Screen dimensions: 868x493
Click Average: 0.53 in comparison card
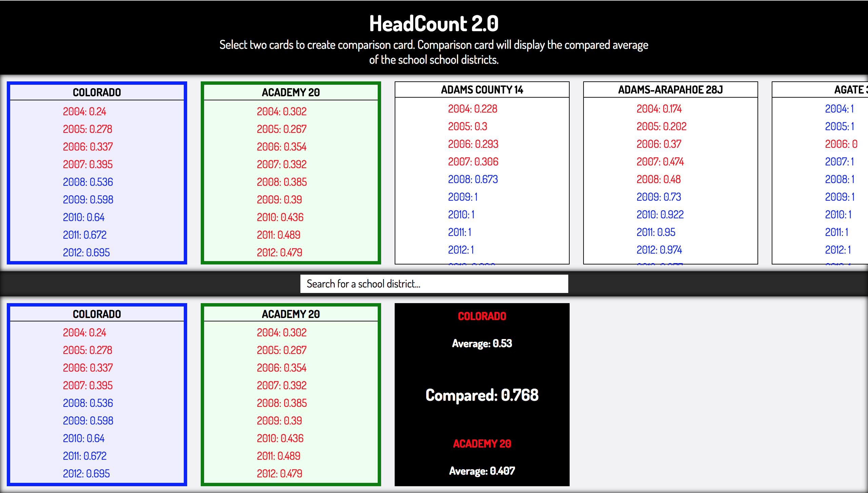(x=482, y=343)
